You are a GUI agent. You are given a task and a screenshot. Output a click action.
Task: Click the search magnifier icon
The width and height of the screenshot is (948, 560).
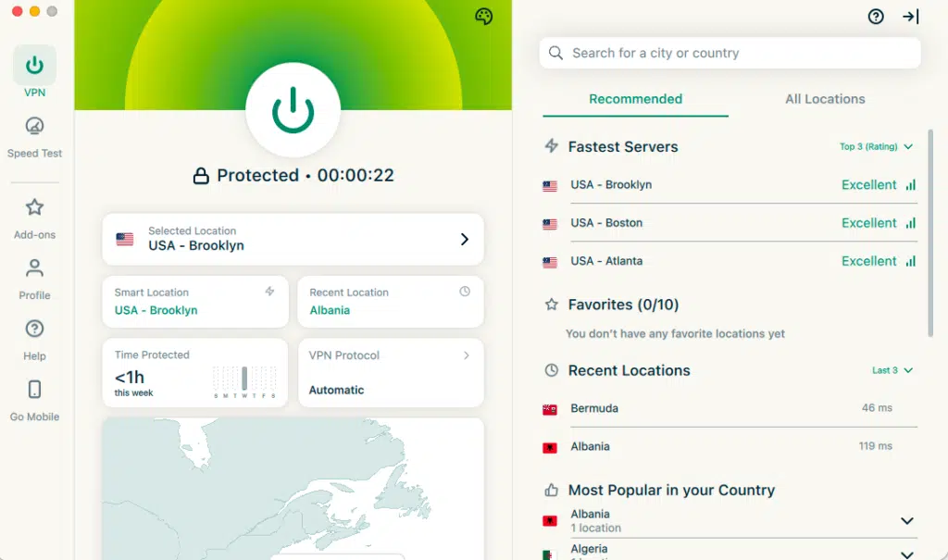[x=555, y=53]
